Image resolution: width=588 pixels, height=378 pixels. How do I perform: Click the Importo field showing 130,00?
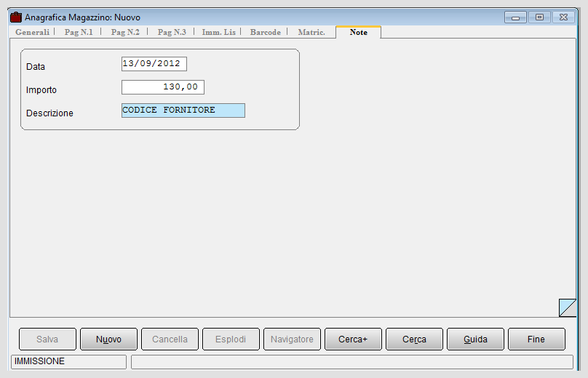tap(163, 87)
